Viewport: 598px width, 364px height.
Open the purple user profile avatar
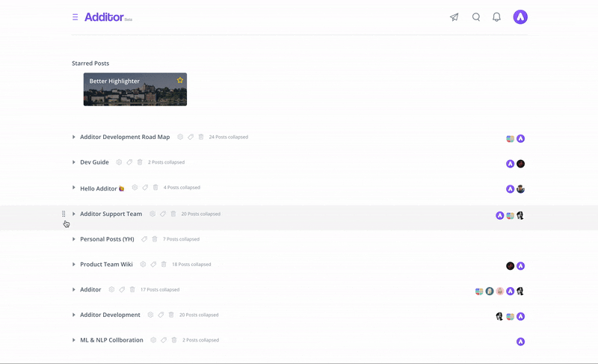(x=520, y=17)
